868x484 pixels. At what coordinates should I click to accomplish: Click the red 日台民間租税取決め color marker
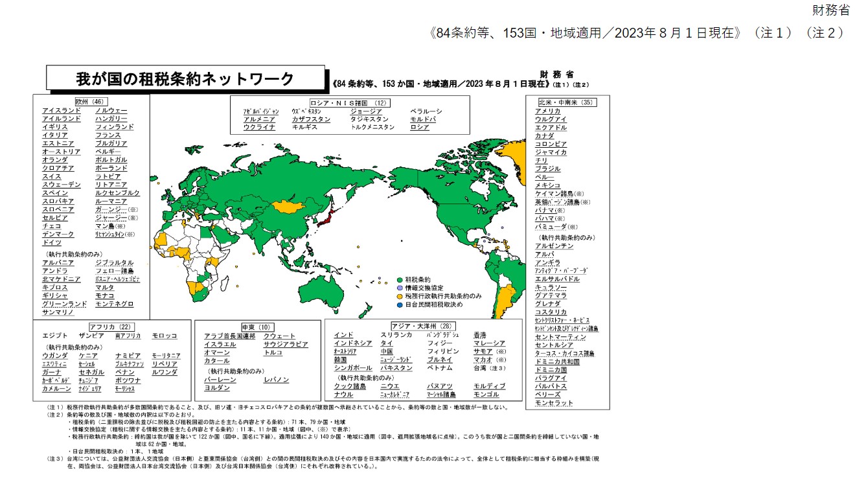(x=399, y=305)
